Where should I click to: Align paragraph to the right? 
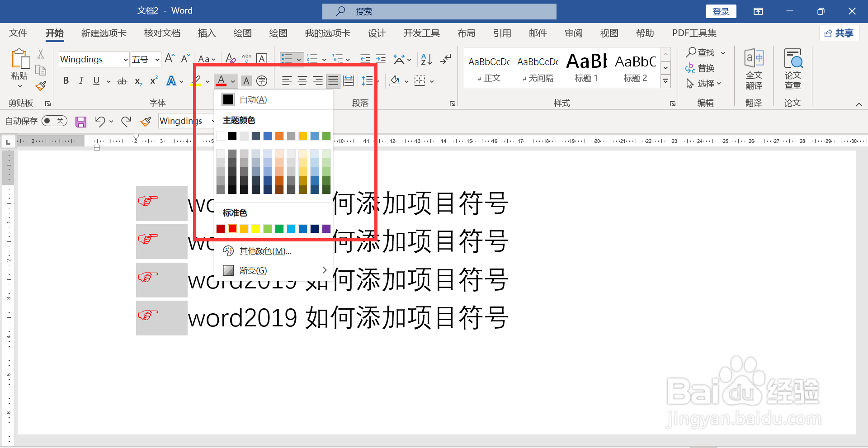click(318, 81)
